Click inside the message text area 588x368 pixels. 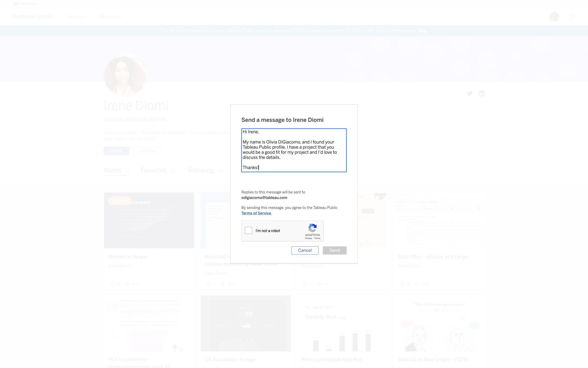(x=294, y=150)
